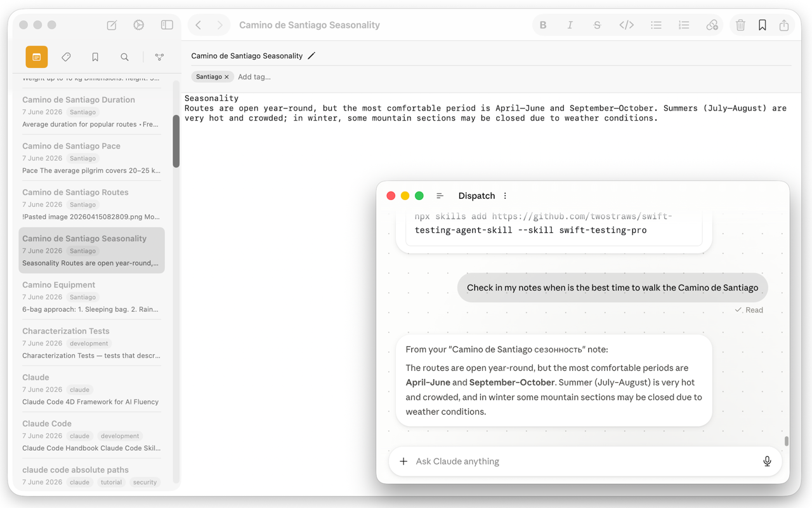Bookmark the current note
The width and height of the screenshot is (812, 508).
pyautogui.click(x=763, y=25)
